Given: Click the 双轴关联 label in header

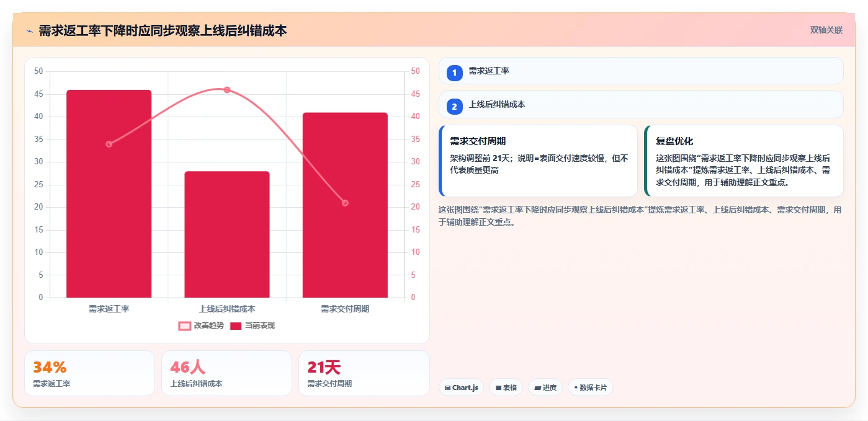Looking at the screenshot, I should tap(826, 30).
